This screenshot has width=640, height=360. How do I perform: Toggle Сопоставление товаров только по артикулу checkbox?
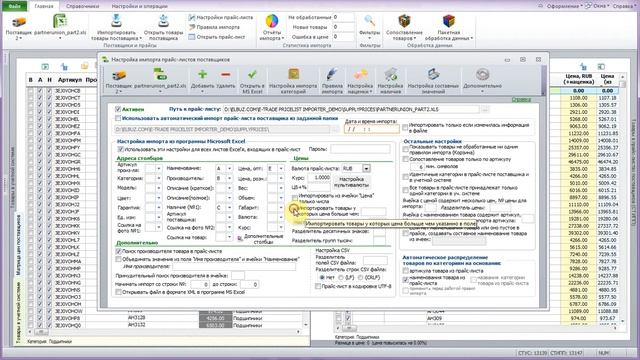(x=406, y=160)
